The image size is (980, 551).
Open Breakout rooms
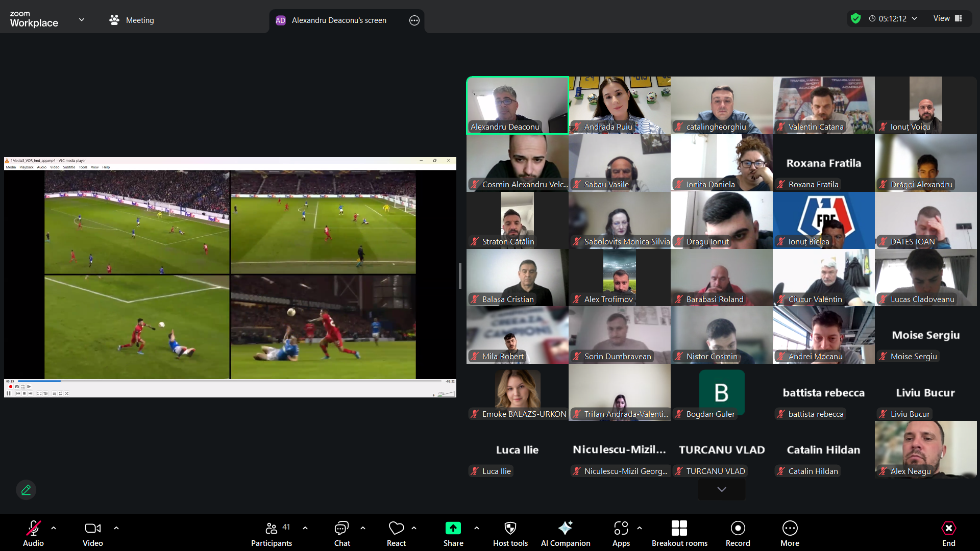coord(679,533)
